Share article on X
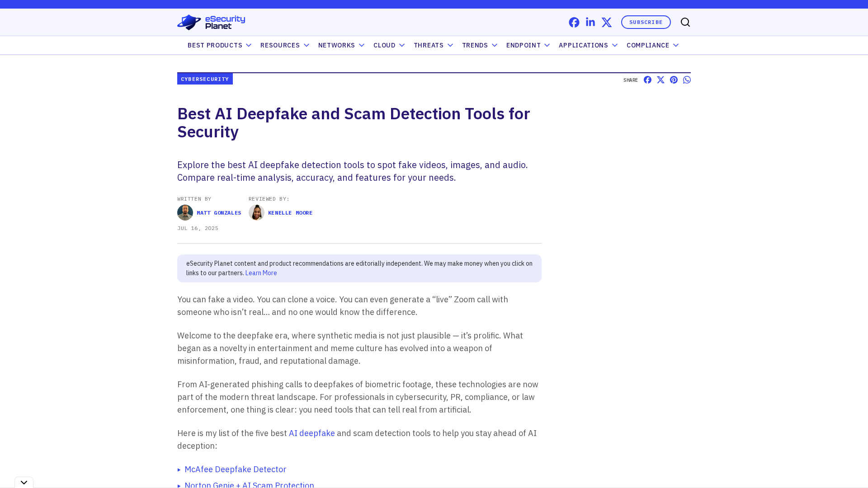868x488 pixels. click(660, 80)
